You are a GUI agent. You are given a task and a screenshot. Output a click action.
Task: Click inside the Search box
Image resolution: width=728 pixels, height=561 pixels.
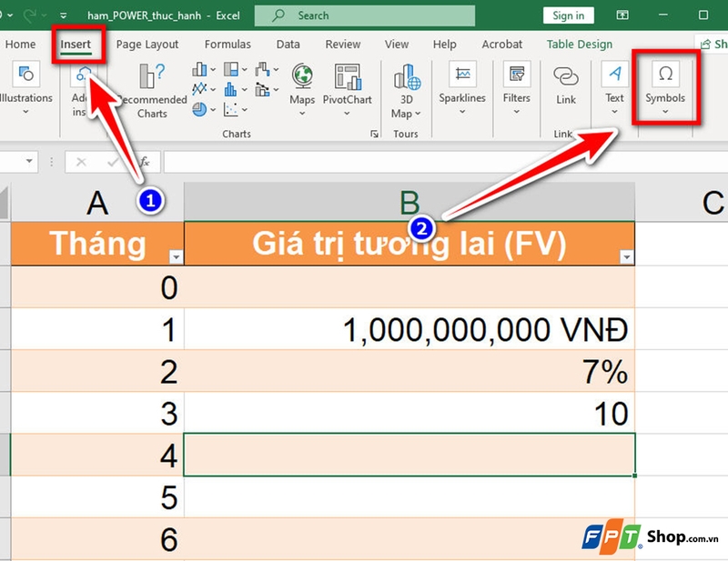(x=364, y=15)
